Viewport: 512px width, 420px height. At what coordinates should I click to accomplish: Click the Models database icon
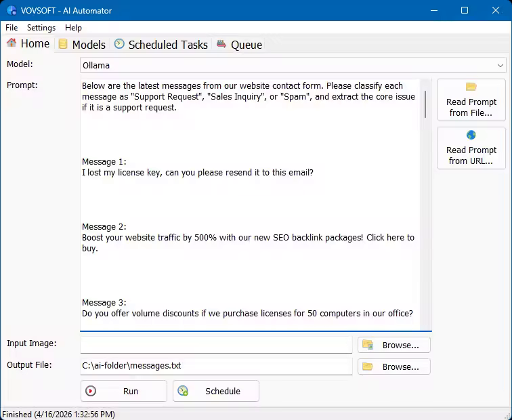[x=63, y=44]
